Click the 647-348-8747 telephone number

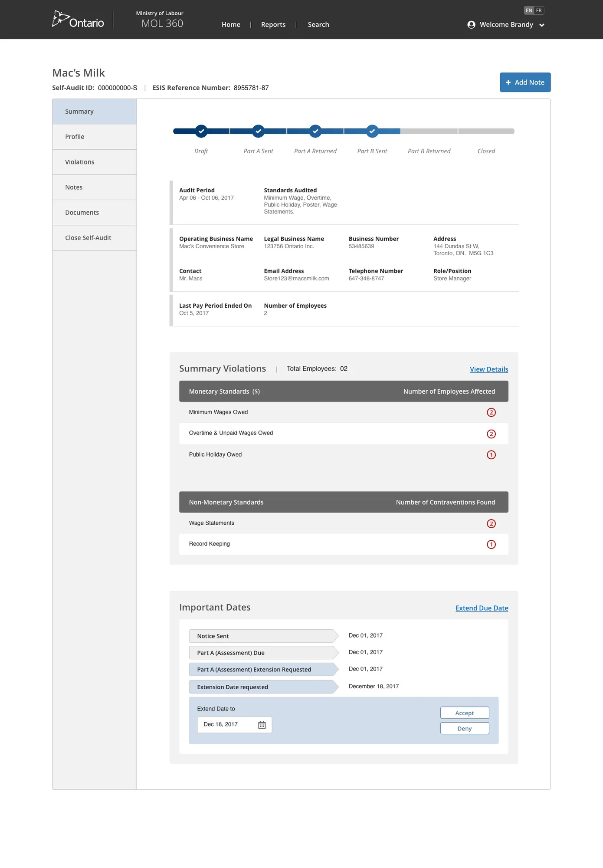(366, 279)
